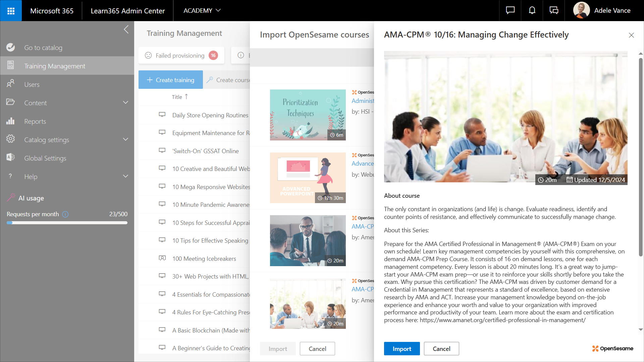
Task: Open Training Management in sidebar
Action: click(x=67, y=66)
